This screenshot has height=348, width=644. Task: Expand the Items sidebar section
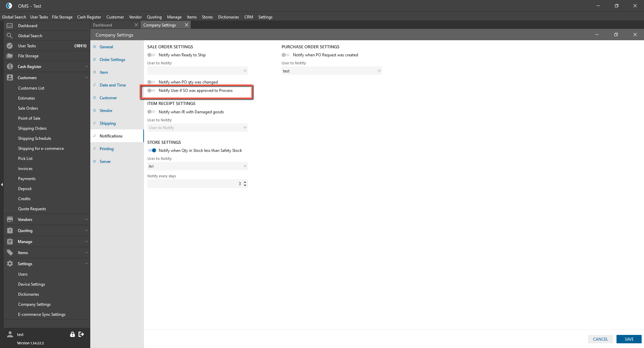(x=86, y=253)
